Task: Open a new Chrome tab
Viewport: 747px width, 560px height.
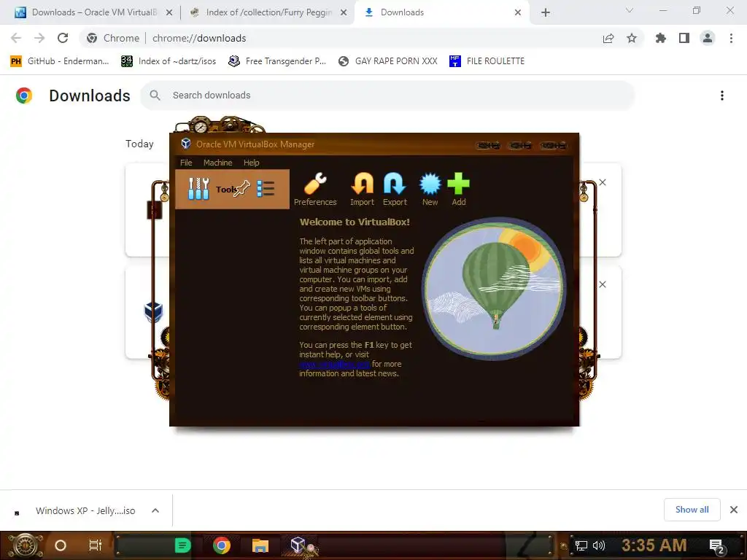Action: [x=546, y=12]
